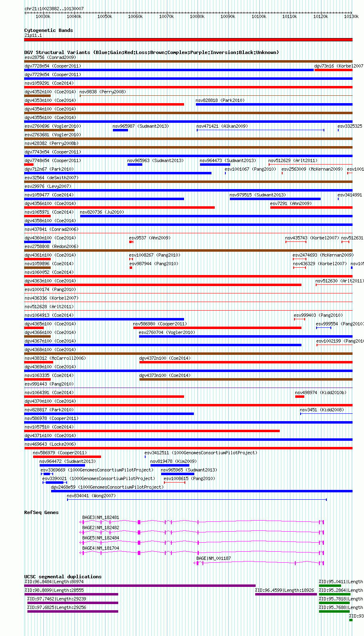This screenshot has width=364, height=636.
Task: Click the chr21:10023882..10130007 region label
Action: 54,9
